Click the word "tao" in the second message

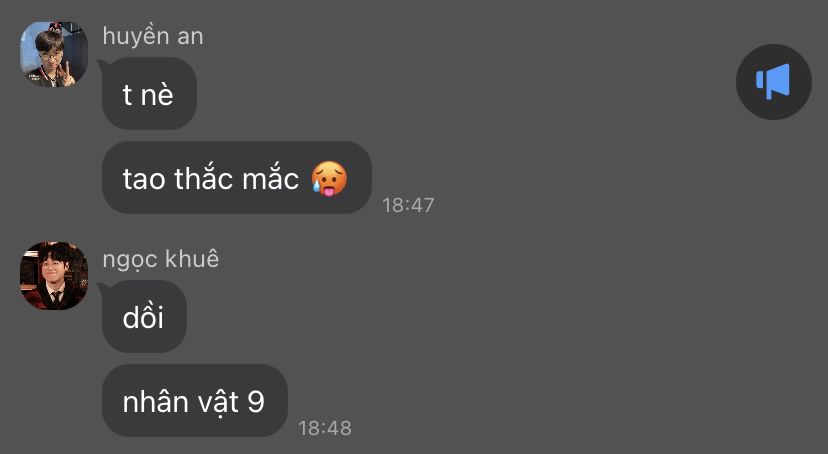click(144, 178)
